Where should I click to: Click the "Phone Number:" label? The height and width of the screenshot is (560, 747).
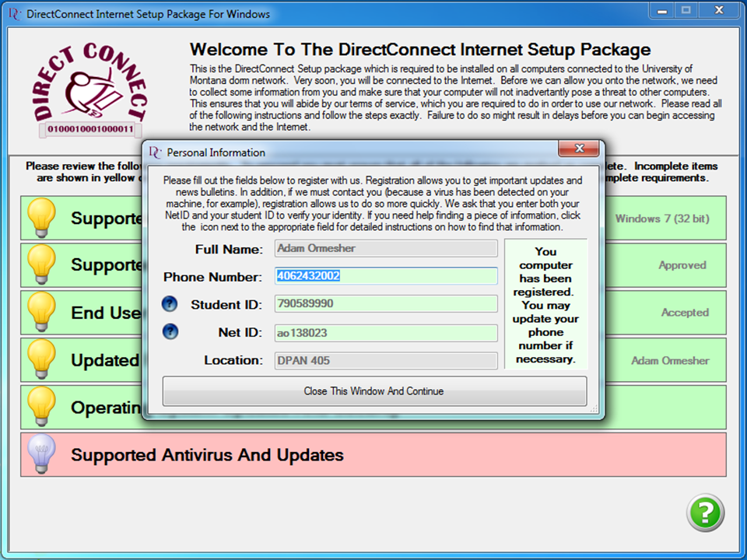213,277
